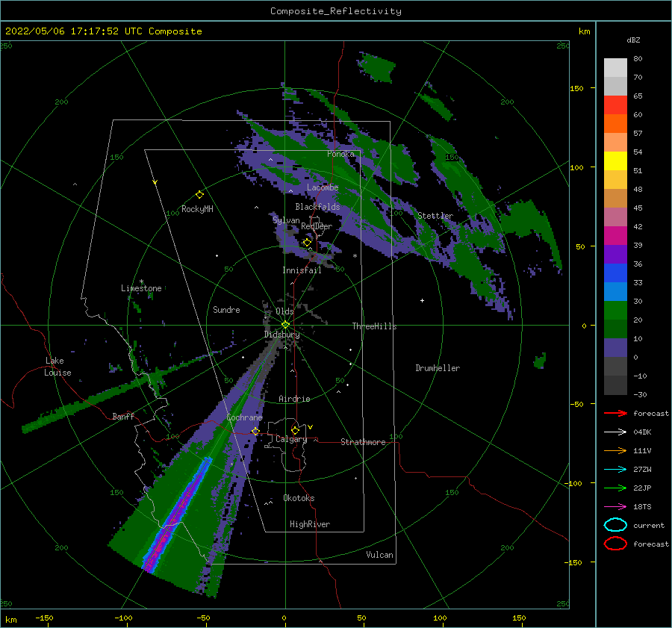Click the 'Banff' map label
672x628 pixels.
tap(123, 416)
